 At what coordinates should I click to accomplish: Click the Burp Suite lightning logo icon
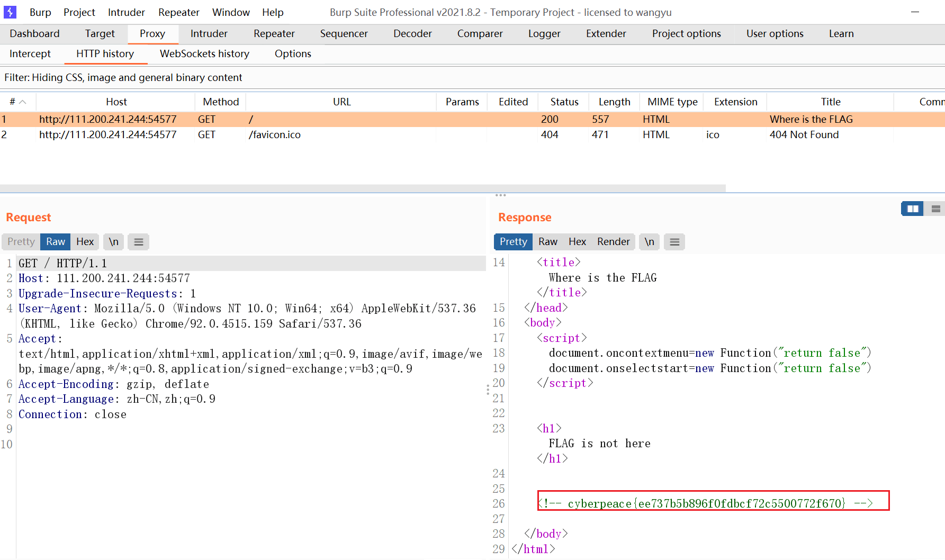click(10, 12)
